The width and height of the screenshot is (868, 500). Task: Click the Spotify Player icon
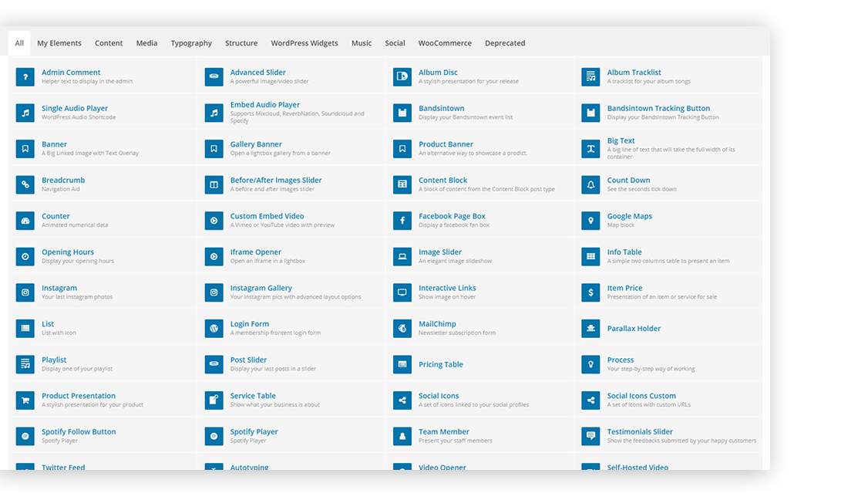pyautogui.click(x=214, y=436)
